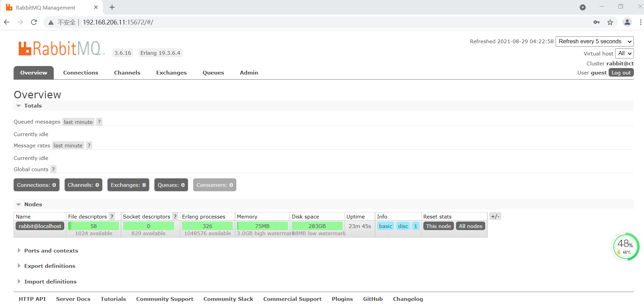This screenshot has height=308, width=644.
Task: Open the Queues tab
Action: pos(213,73)
